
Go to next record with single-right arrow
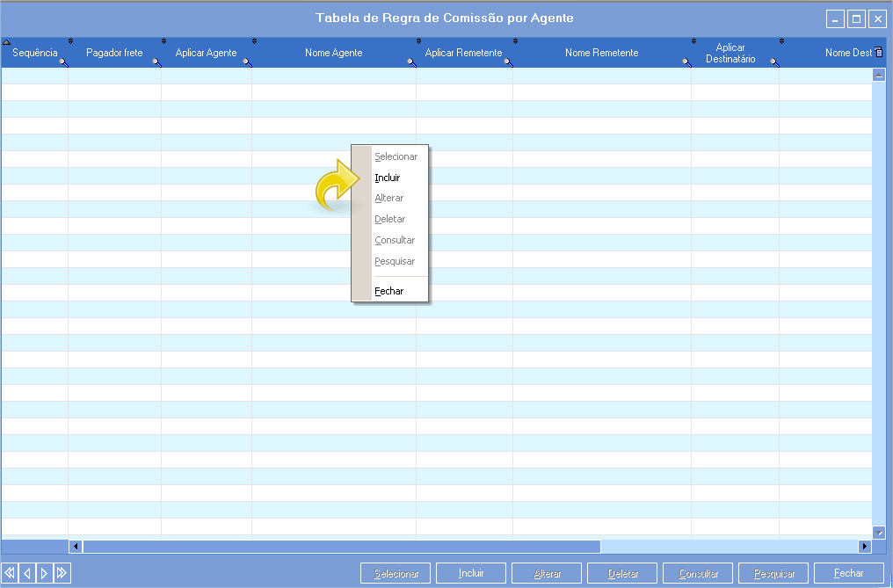[x=45, y=572]
